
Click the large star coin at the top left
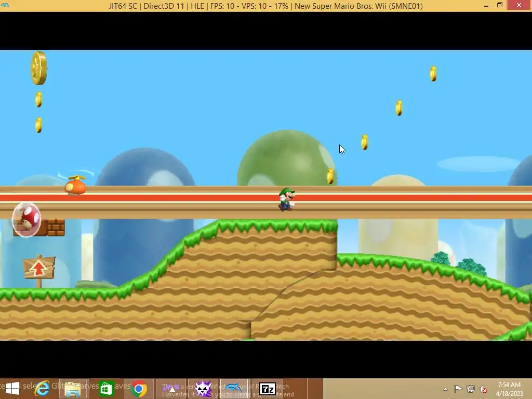(39, 68)
